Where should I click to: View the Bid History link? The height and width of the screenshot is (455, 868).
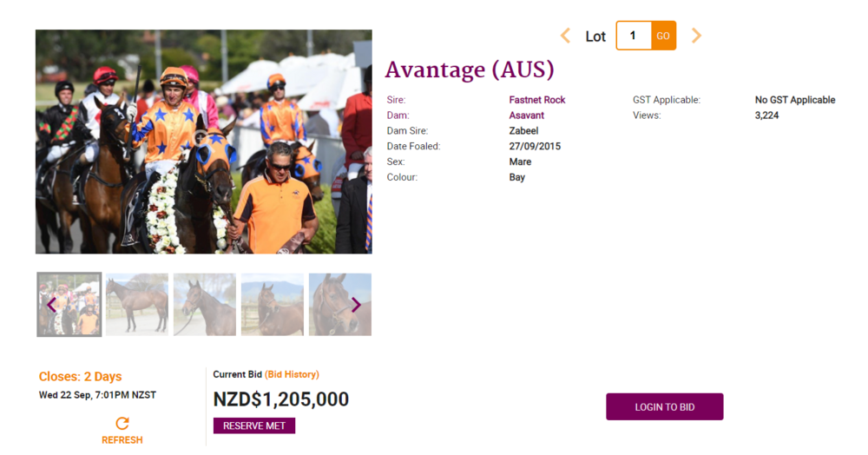coord(292,375)
